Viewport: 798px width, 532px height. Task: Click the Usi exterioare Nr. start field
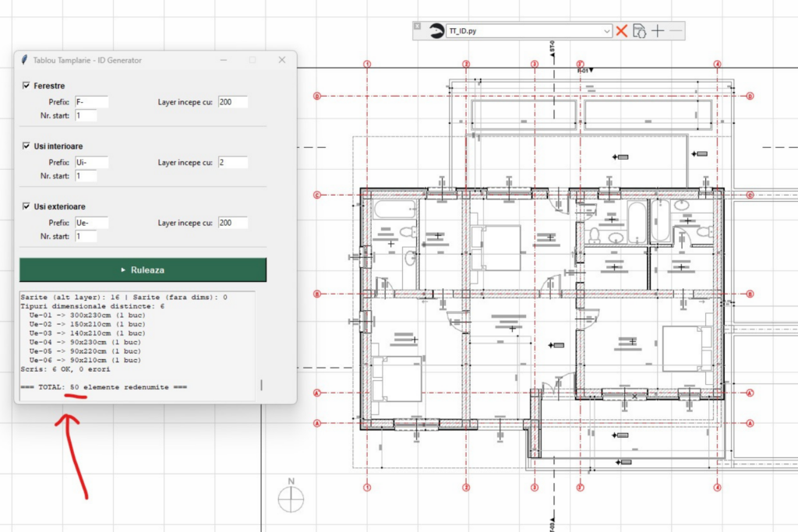tap(86, 237)
